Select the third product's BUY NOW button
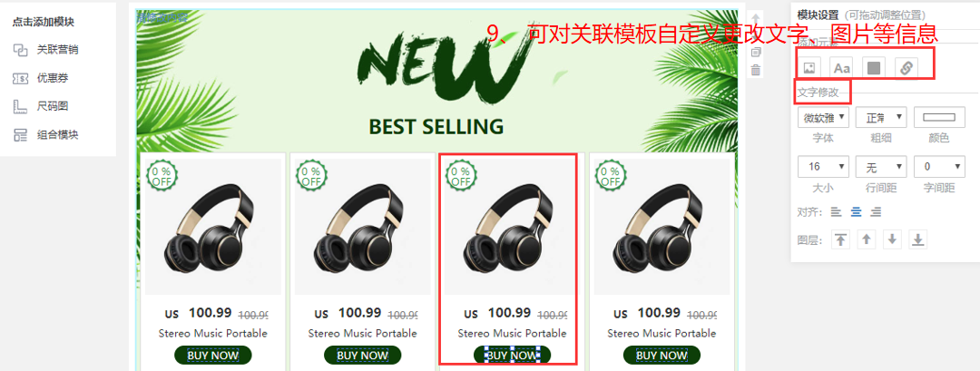This screenshot has height=371, width=980. [x=512, y=356]
